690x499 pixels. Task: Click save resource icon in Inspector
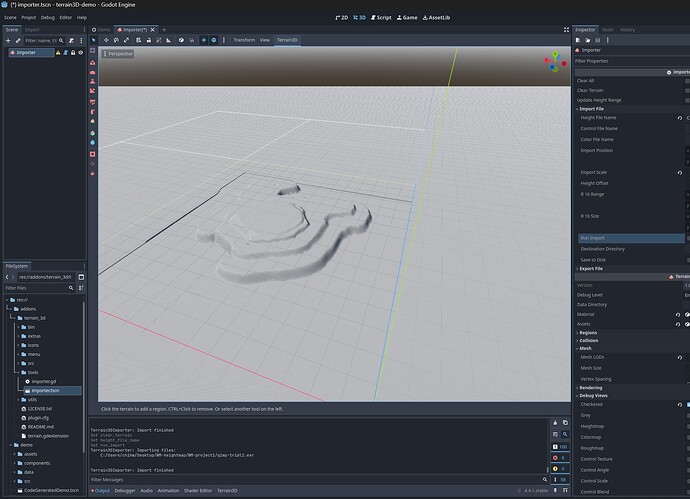click(x=598, y=40)
